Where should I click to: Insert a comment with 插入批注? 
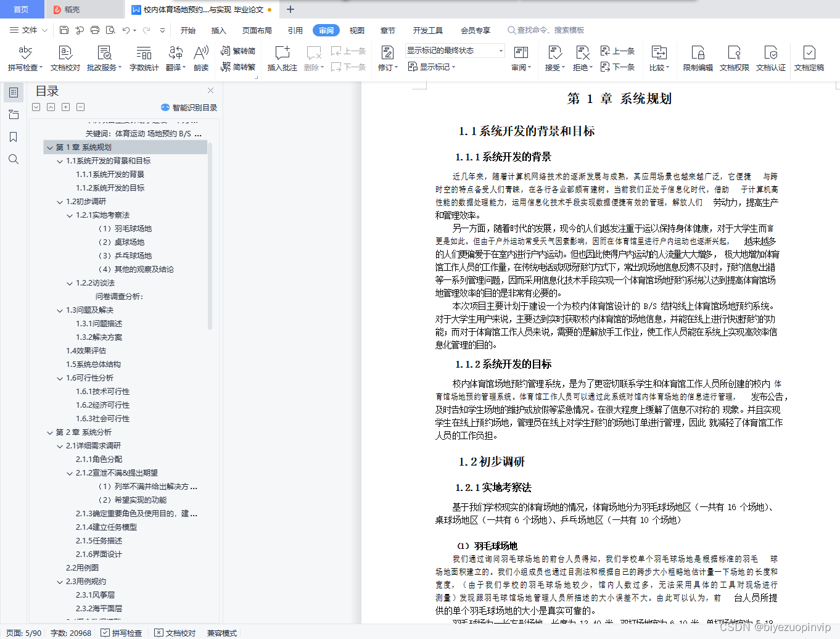pyautogui.click(x=282, y=59)
